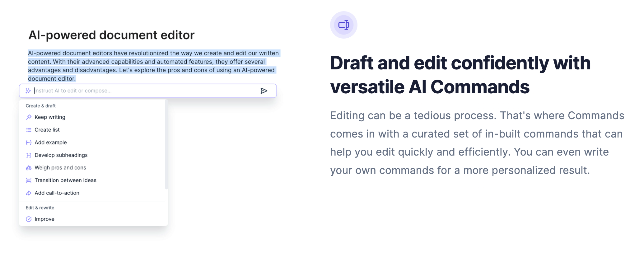Choose Develop subheadings command
Viewport: 644px width, 257px height.
61,155
